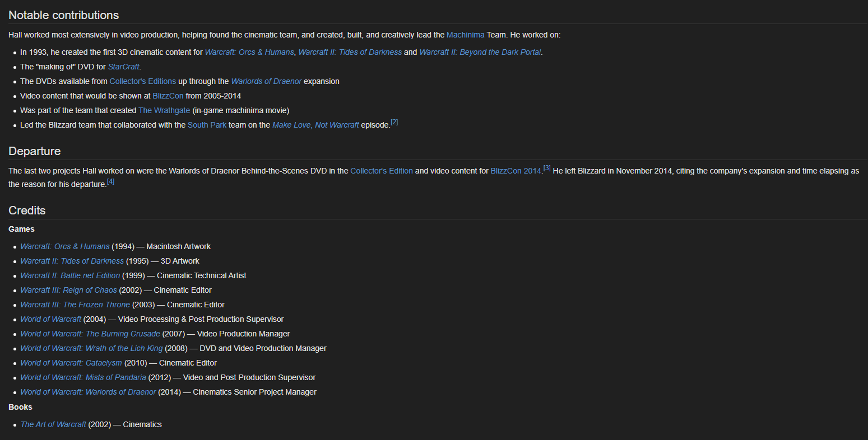Open World of Warcraft: Warlords of Draenor (2014) link

tap(89, 392)
